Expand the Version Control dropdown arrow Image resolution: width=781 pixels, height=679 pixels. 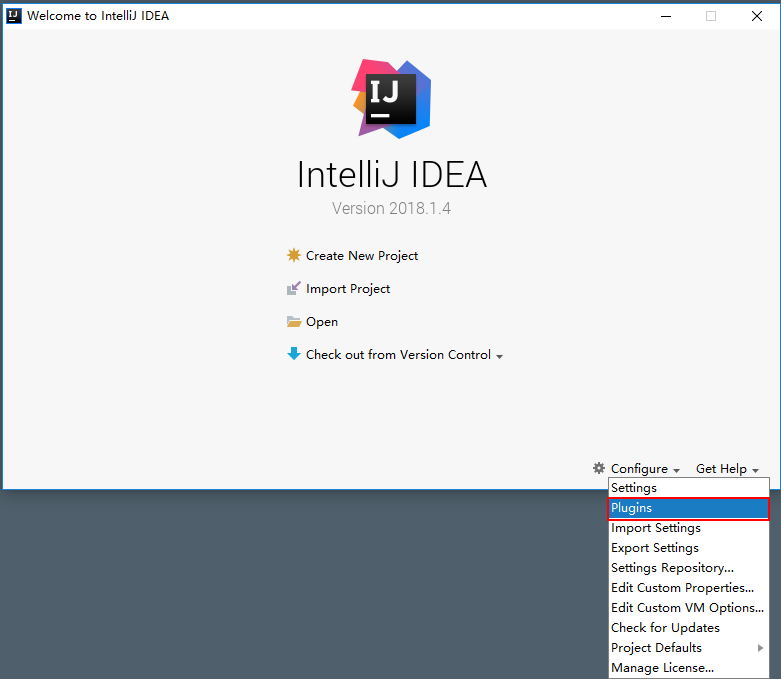[x=500, y=357]
